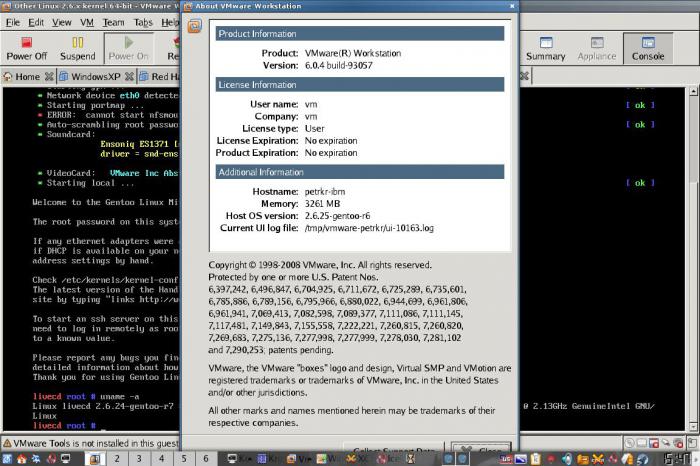Click the volume speaker tray icon
The width and height of the screenshot is (700, 466).
(x=567, y=459)
